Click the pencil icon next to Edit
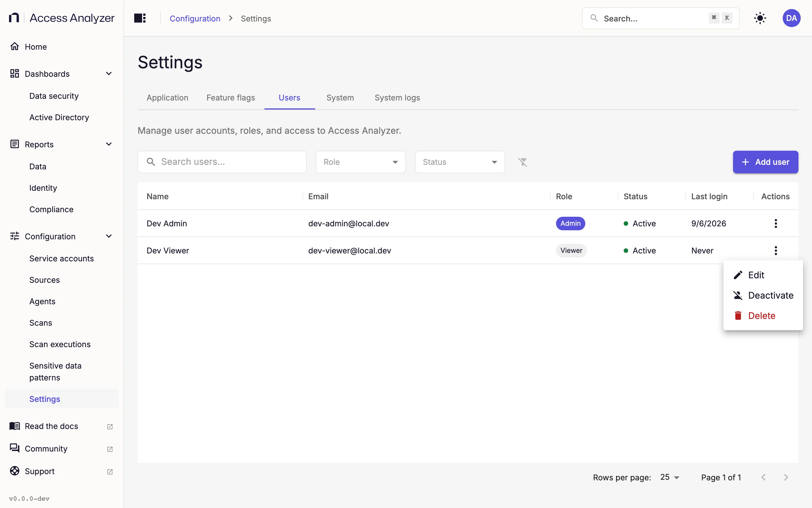 pyautogui.click(x=738, y=275)
